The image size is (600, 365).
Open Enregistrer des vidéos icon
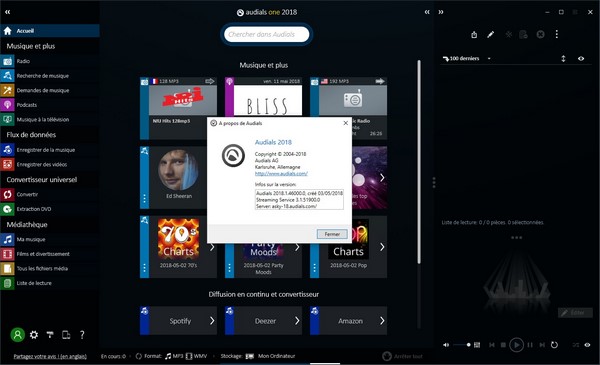pos(7,165)
